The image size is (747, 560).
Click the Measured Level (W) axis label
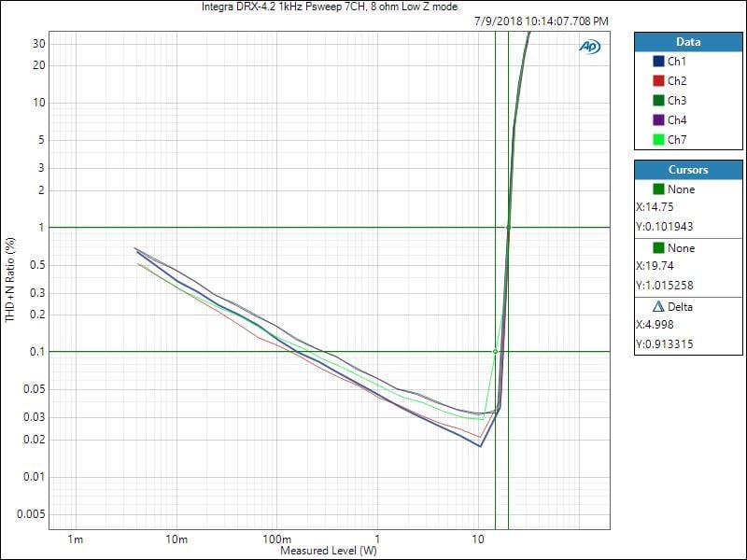329,551
